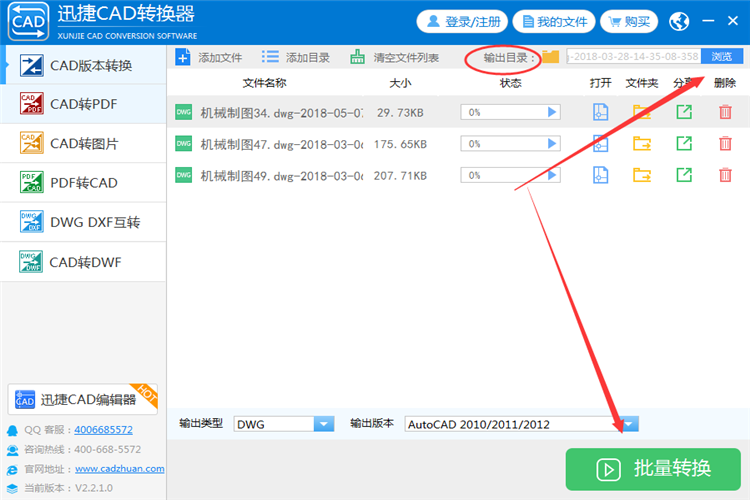
Task: Delete 机械制图47.dwg from the list
Action: 725,144
